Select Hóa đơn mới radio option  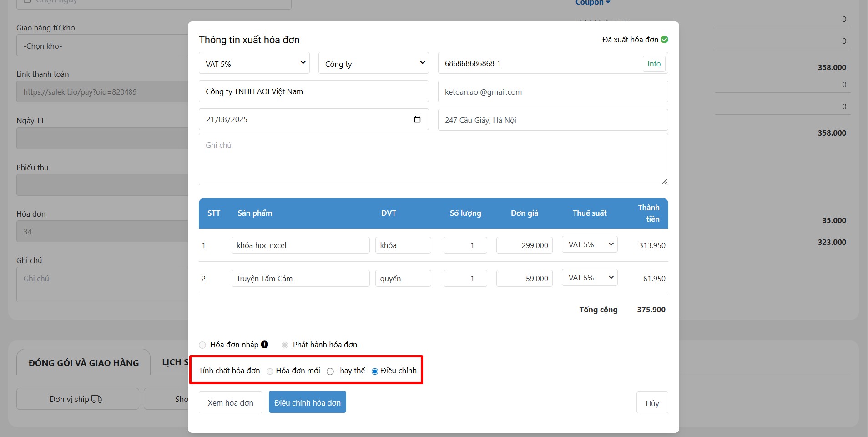(x=270, y=371)
